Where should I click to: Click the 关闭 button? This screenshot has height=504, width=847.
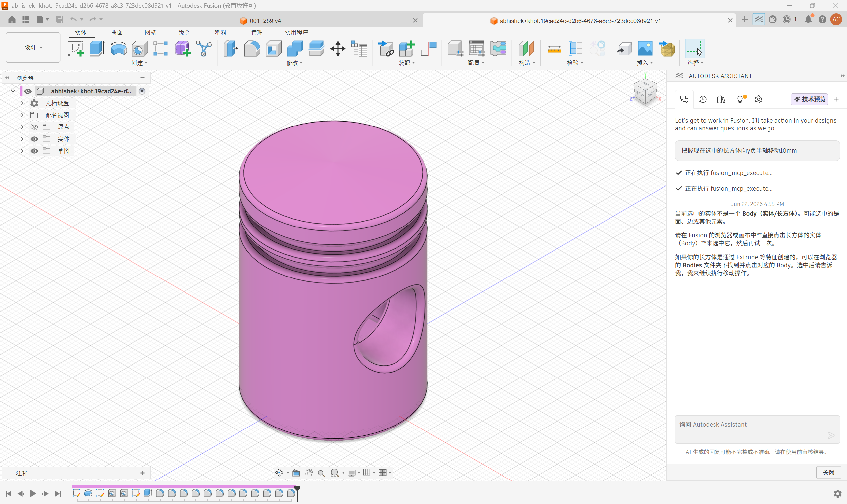tap(828, 472)
